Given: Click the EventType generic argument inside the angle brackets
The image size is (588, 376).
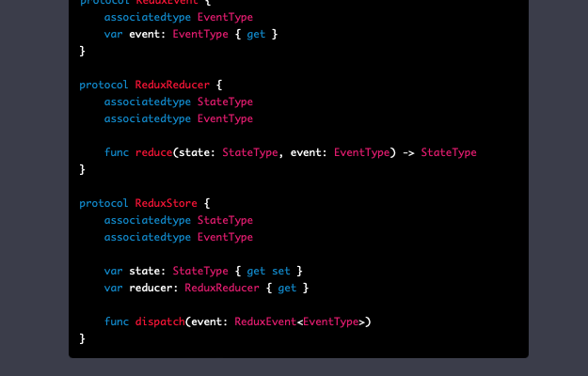Looking at the screenshot, I should pyautogui.click(x=331, y=321).
